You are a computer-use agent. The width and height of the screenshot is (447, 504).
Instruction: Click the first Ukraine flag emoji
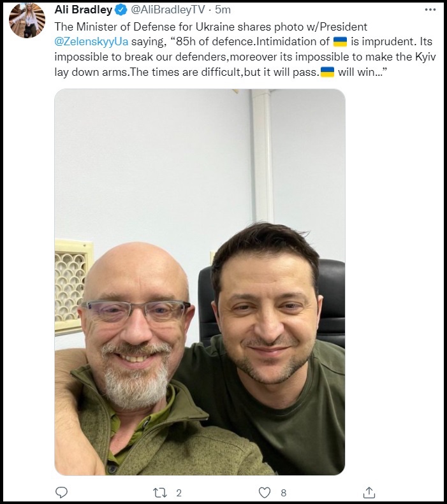point(340,42)
